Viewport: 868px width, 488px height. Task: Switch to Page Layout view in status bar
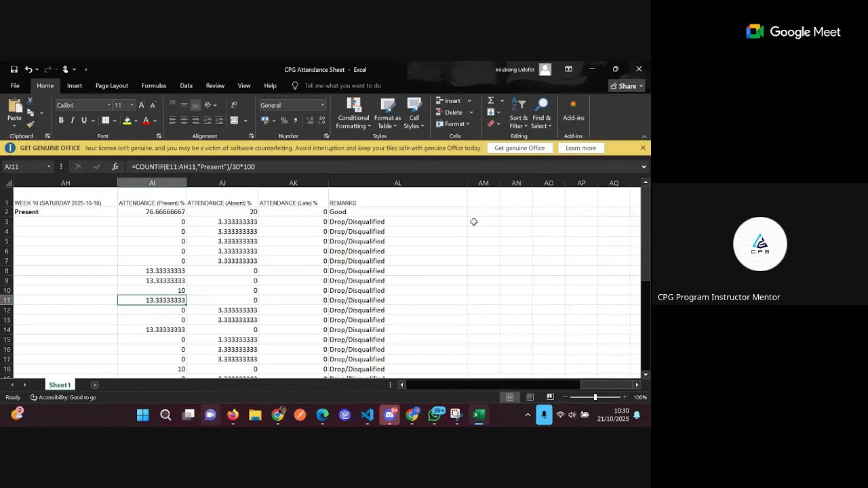click(x=530, y=397)
